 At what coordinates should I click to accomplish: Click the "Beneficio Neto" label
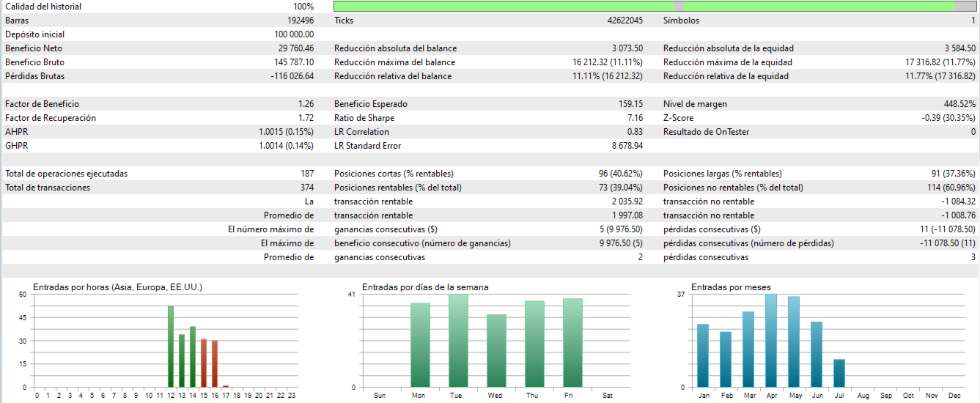pos(33,48)
